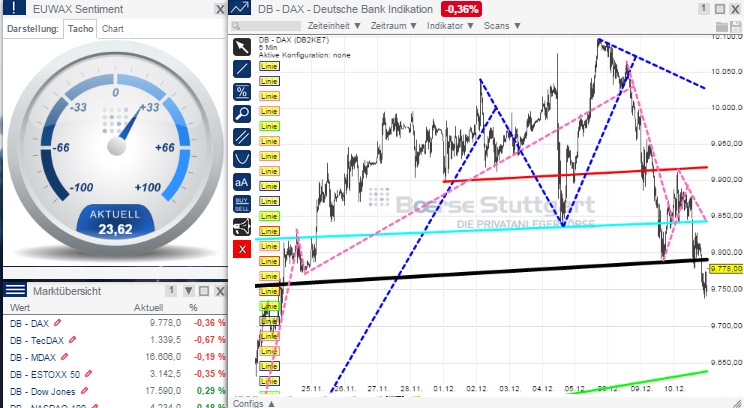Click the EUWAX Sentiment exclamation mark icon
Viewport: 744px width, 408px height.
click(x=14, y=8)
